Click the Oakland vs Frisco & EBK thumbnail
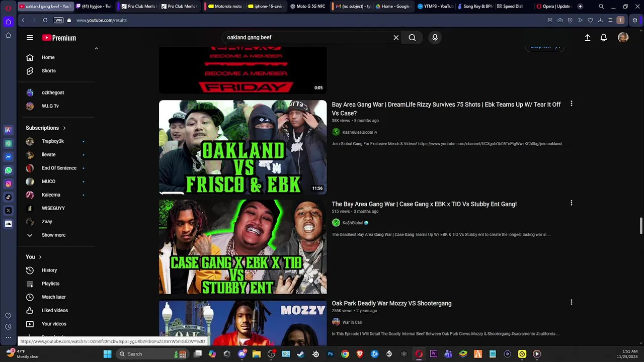 [x=243, y=147]
